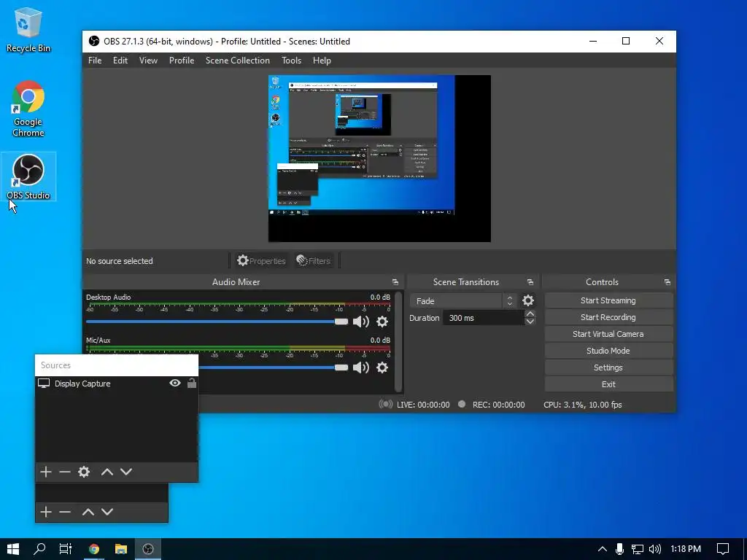This screenshot has width=747, height=560.
Task: Click Chrome icon on the taskbar
Action: (94, 549)
